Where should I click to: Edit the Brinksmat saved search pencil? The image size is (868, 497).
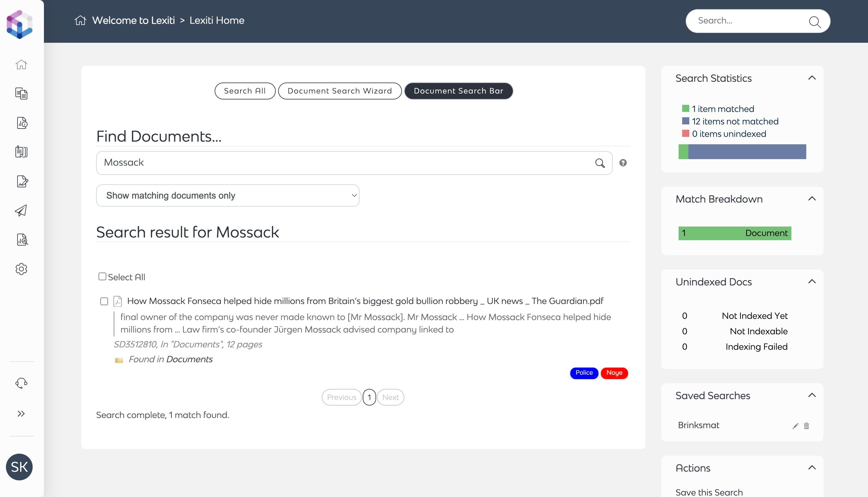(795, 426)
